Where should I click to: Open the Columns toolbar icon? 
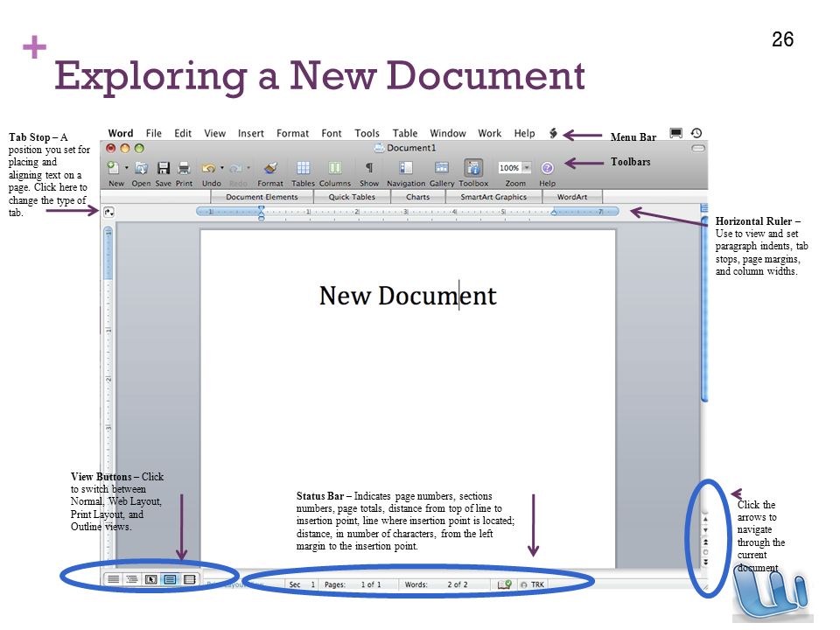tap(335, 168)
